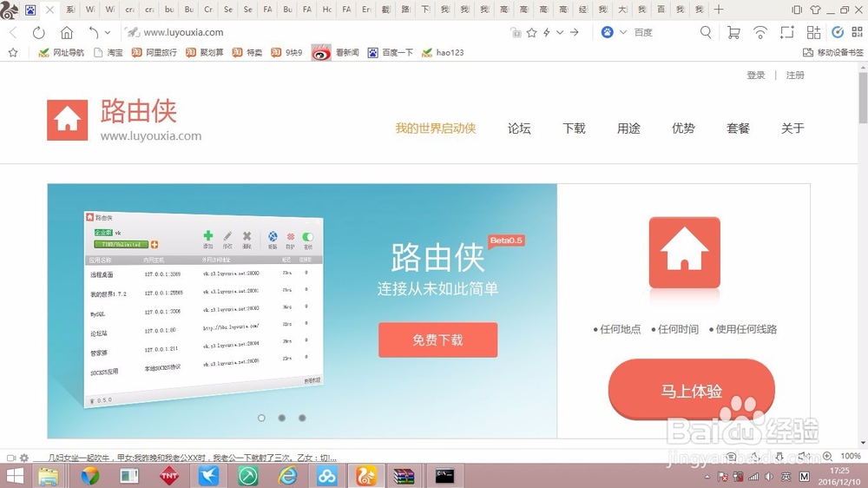Bookmark page with star icon in address bar

coord(531,33)
